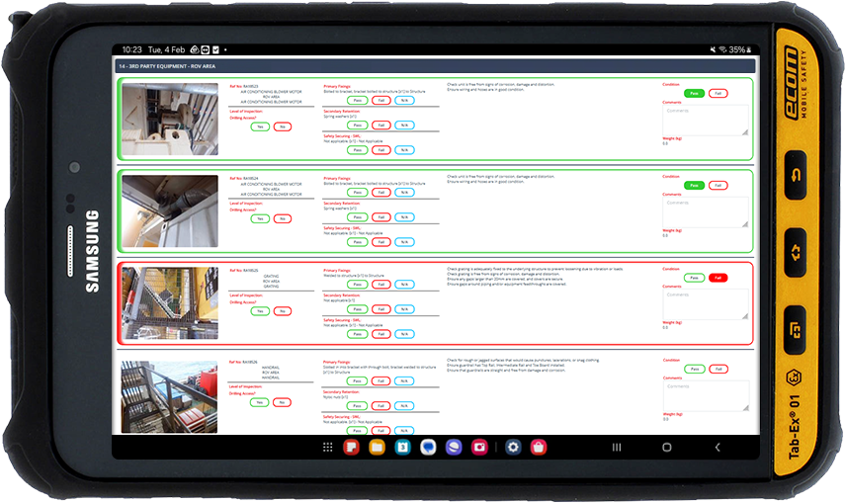Open Samsung Notes from the dock
Screen dimensions: 846x504
click(351, 448)
